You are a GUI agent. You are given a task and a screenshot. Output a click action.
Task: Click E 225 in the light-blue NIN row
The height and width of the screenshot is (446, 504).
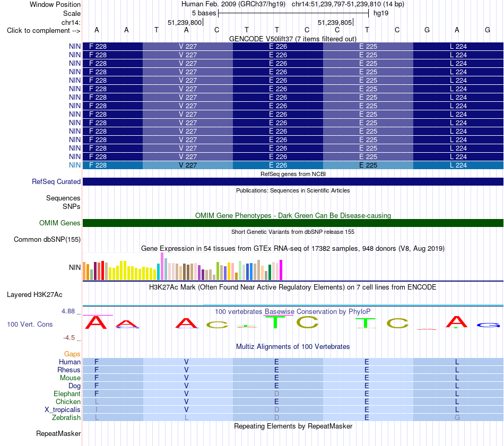coord(368,165)
